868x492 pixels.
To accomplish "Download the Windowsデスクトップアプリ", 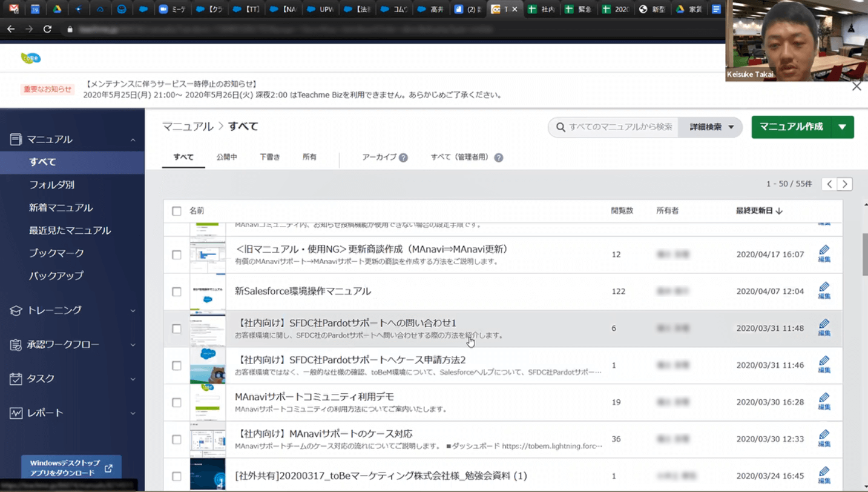I will tap(71, 468).
